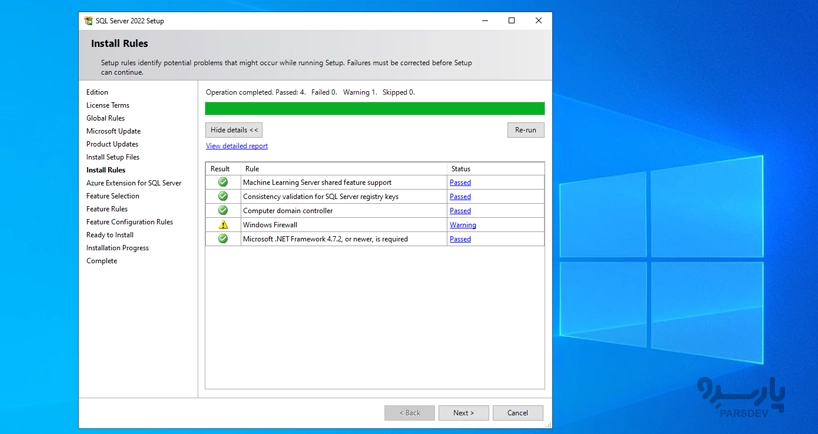This screenshot has width=818, height=434.
Task: Click green check icon for Computer domain controller
Action: (x=223, y=211)
